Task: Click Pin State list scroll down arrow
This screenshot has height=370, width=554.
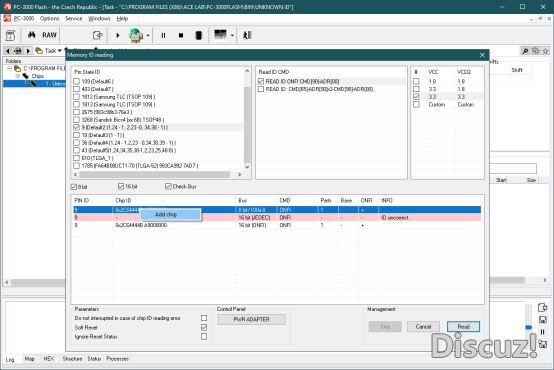Action: pos(247,167)
